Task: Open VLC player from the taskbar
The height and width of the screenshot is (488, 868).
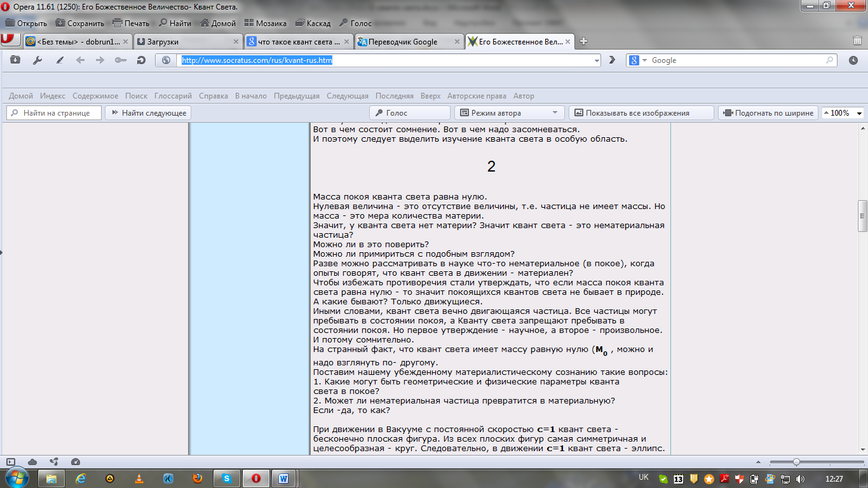Action: (139, 478)
